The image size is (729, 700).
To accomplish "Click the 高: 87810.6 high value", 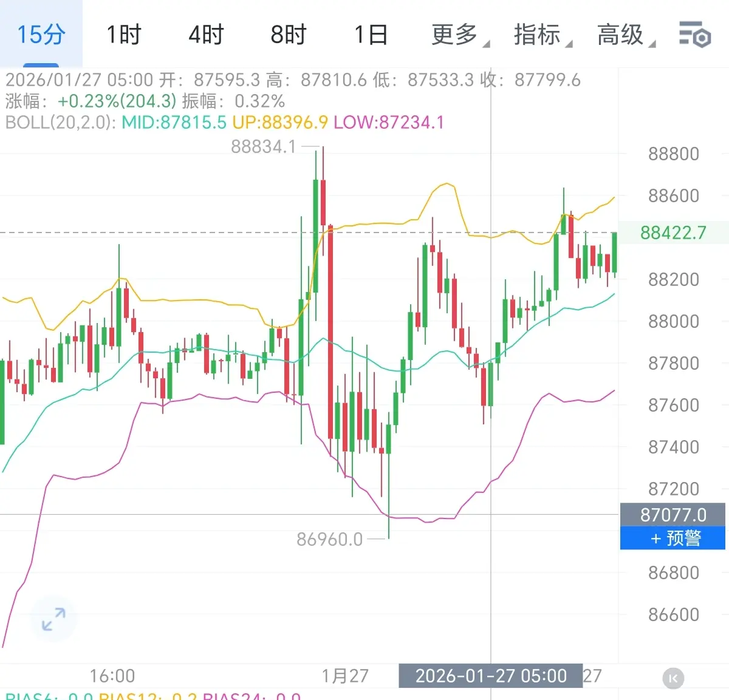I will coord(317,80).
